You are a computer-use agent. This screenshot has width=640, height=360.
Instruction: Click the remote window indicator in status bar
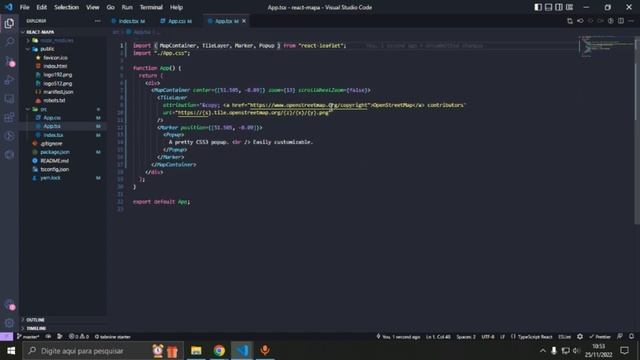point(6,337)
